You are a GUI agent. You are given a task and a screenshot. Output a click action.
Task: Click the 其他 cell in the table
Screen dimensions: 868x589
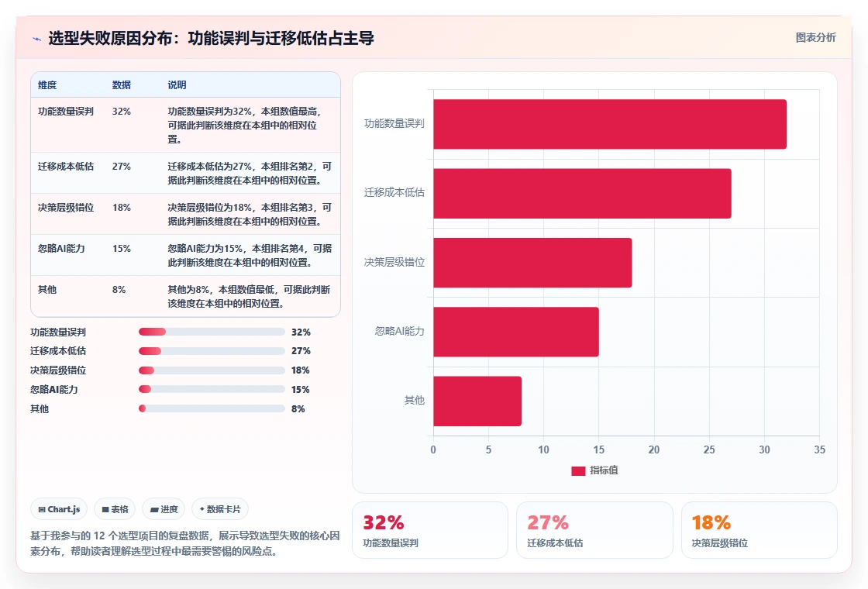(x=47, y=290)
